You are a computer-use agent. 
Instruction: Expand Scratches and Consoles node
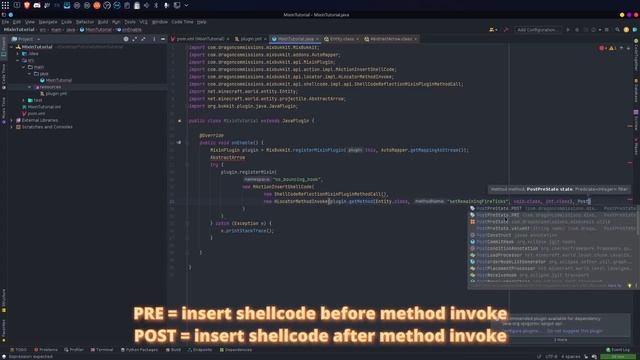(11, 127)
